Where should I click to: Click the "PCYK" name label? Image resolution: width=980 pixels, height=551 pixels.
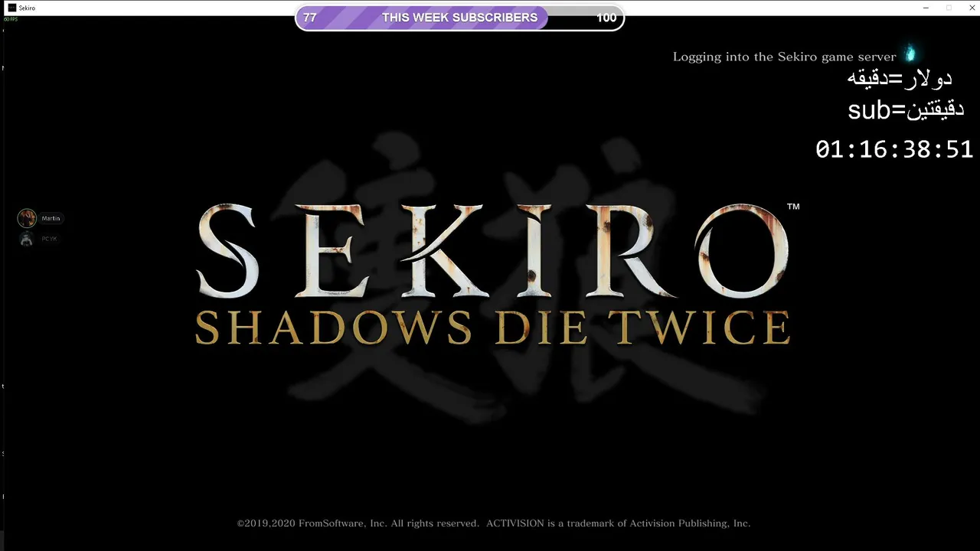pyautogui.click(x=50, y=239)
